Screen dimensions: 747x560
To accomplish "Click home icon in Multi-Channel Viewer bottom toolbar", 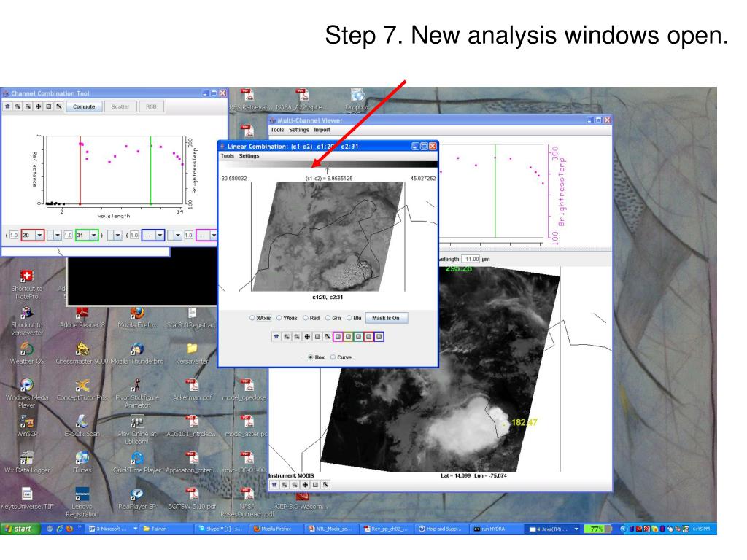I will point(274,485).
